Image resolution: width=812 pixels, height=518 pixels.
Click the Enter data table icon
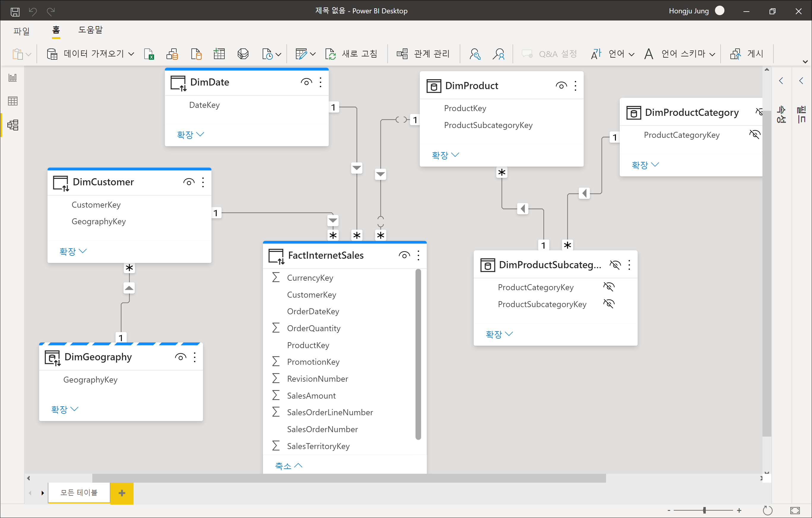219,54
